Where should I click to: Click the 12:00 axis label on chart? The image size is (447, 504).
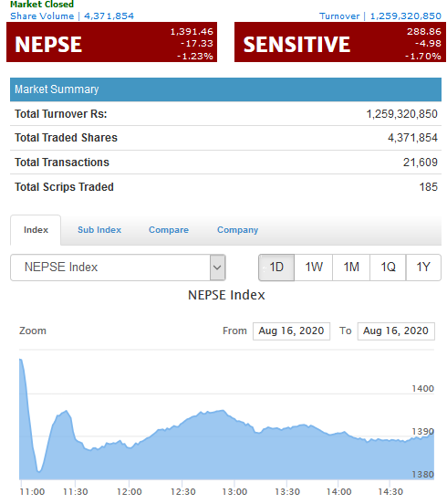[x=130, y=492]
